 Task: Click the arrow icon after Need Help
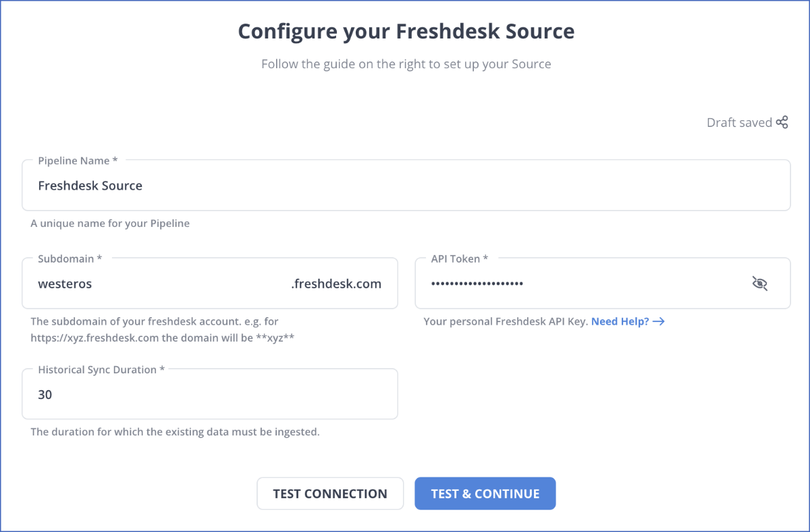tap(659, 321)
